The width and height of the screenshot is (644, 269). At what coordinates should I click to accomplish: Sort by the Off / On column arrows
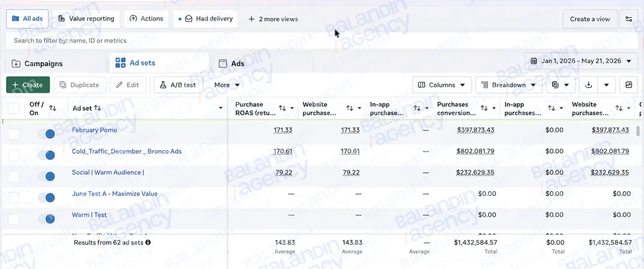[53, 108]
